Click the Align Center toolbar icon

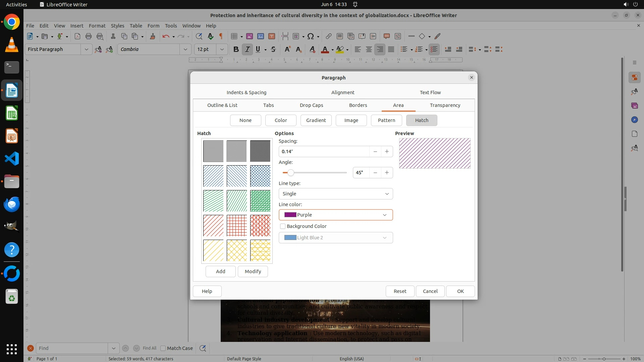tap(369, 49)
